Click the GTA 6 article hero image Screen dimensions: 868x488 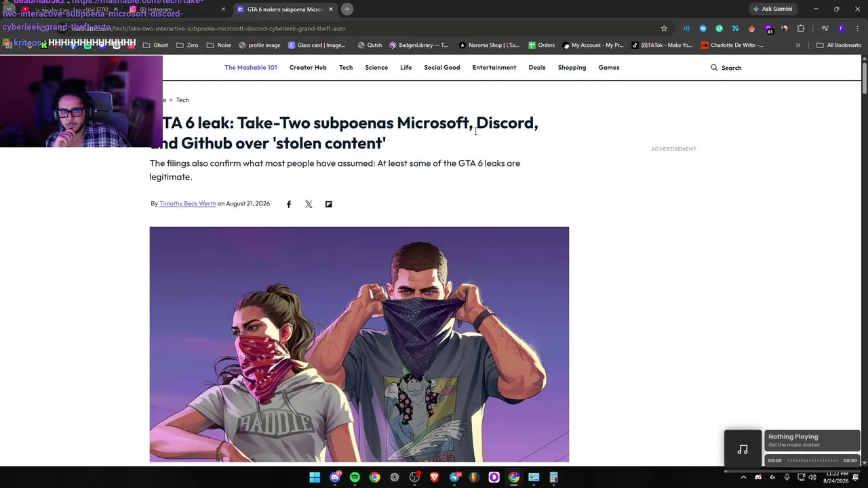(359, 344)
